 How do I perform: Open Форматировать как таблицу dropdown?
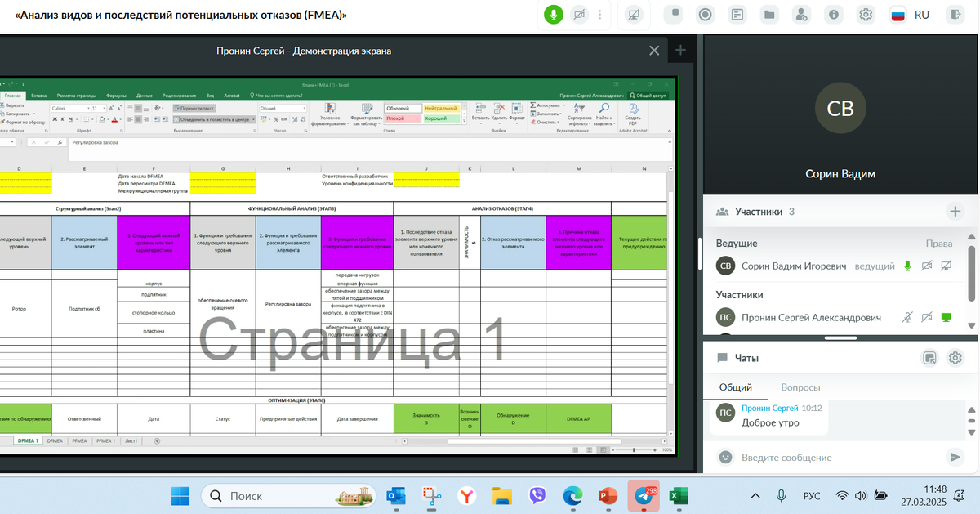coord(366,116)
